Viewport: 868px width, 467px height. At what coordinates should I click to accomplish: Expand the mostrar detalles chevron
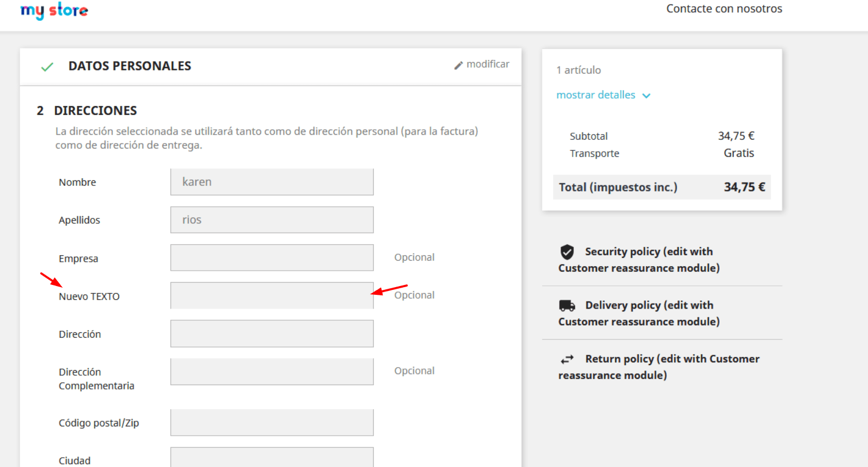coord(646,96)
